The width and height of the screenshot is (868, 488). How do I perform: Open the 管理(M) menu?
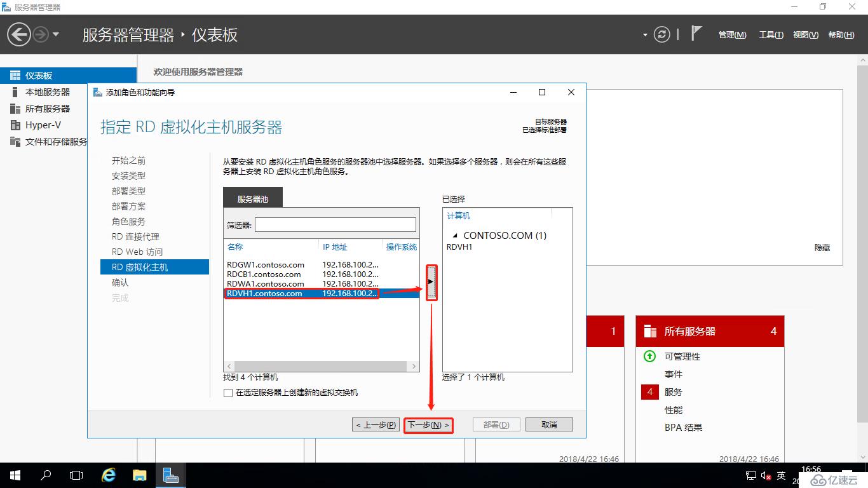[x=733, y=35]
